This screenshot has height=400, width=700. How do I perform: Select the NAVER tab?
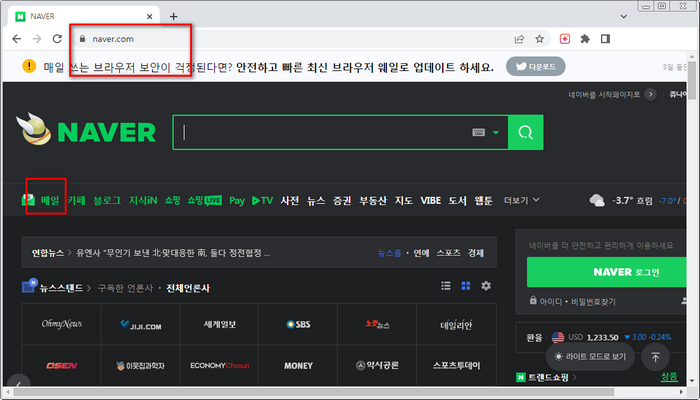(83, 17)
